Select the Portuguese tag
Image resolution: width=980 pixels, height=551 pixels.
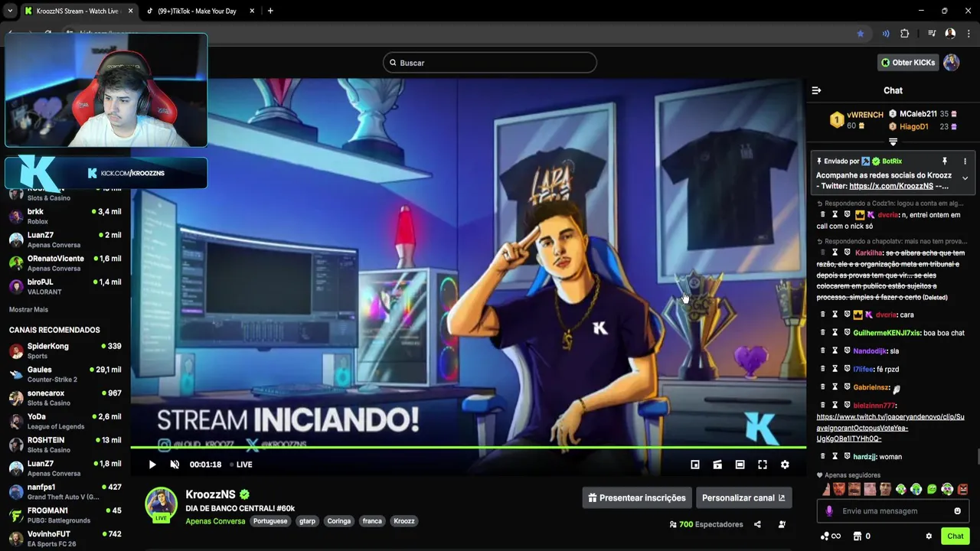[x=270, y=521]
